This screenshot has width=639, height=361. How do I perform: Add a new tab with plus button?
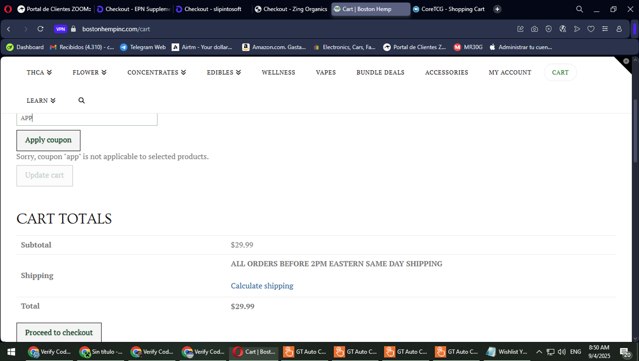497,9
